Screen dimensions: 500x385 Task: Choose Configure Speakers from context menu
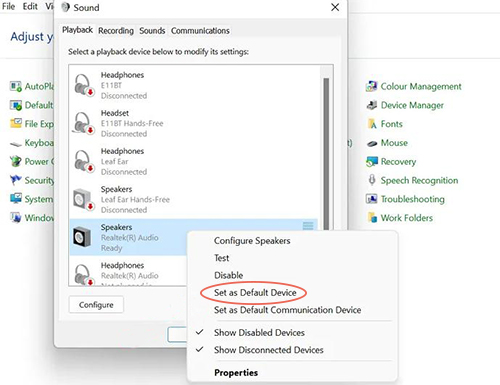(x=252, y=241)
